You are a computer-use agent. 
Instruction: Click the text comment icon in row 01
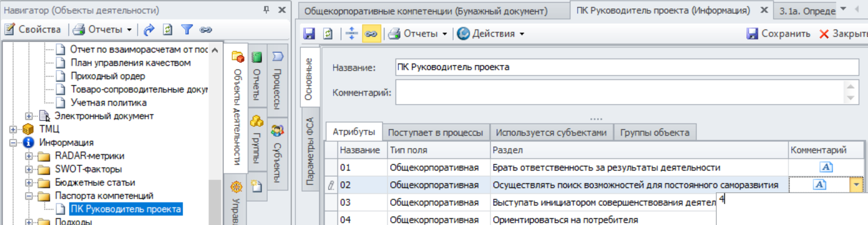pyautogui.click(x=825, y=167)
